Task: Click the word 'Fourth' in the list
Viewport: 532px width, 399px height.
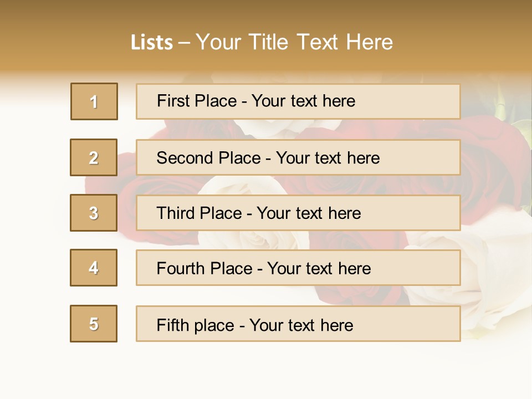Action: coord(181,268)
